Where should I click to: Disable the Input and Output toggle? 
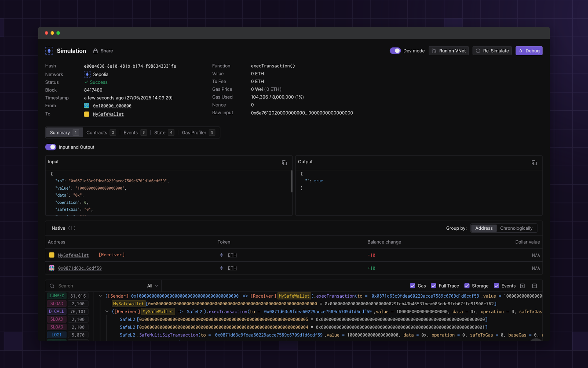click(x=51, y=147)
